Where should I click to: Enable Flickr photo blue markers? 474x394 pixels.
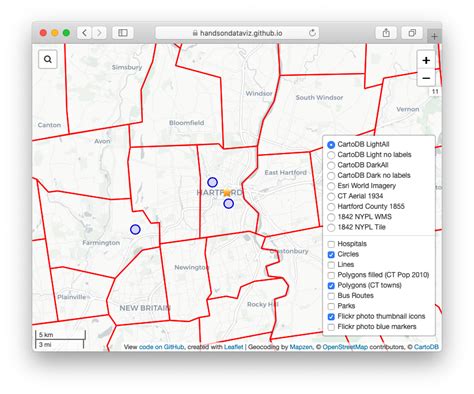372,327
